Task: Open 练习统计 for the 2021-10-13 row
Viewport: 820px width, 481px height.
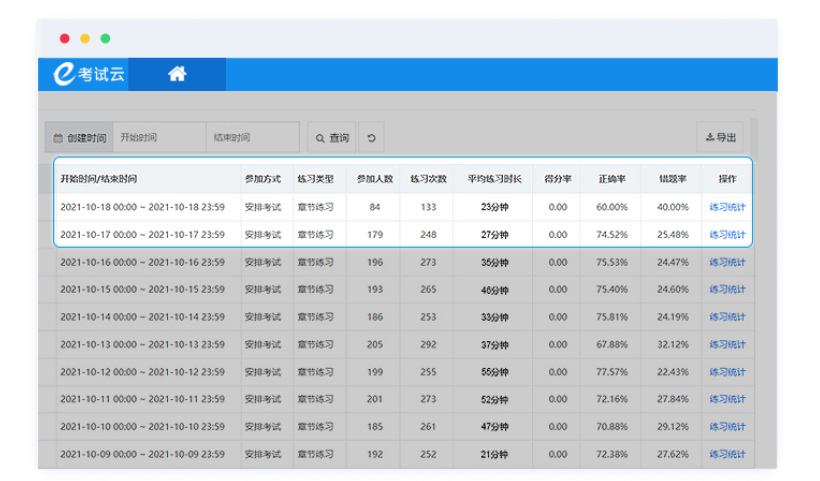Action: pyautogui.click(x=727, y=344)
